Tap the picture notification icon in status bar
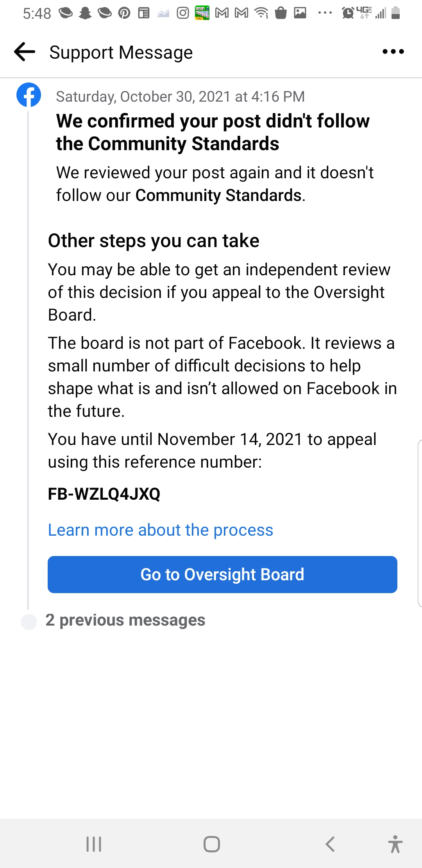Image resolution: width=422 pixels, height=868 pixels. tap(300, 13)
